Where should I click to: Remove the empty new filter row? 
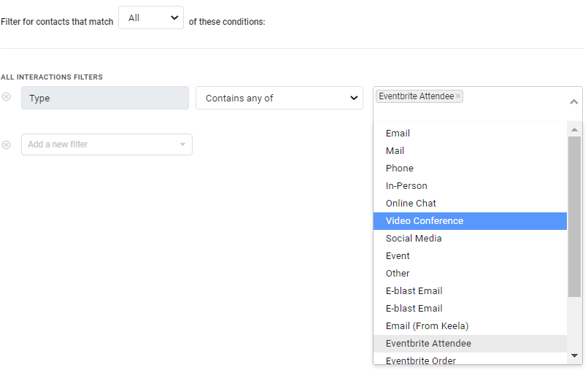coord(6,144)
